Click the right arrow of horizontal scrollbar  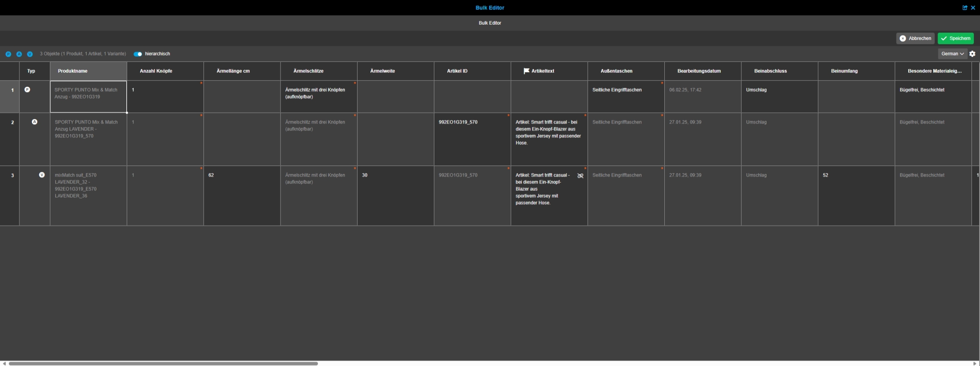tap(975, 364)
